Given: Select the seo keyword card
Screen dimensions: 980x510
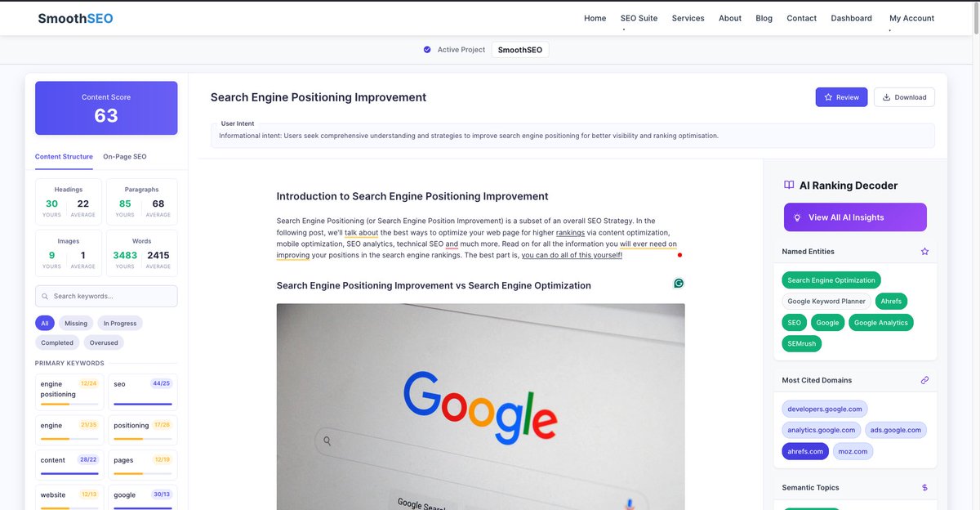Looking at the screenshot, I should 143,392.
